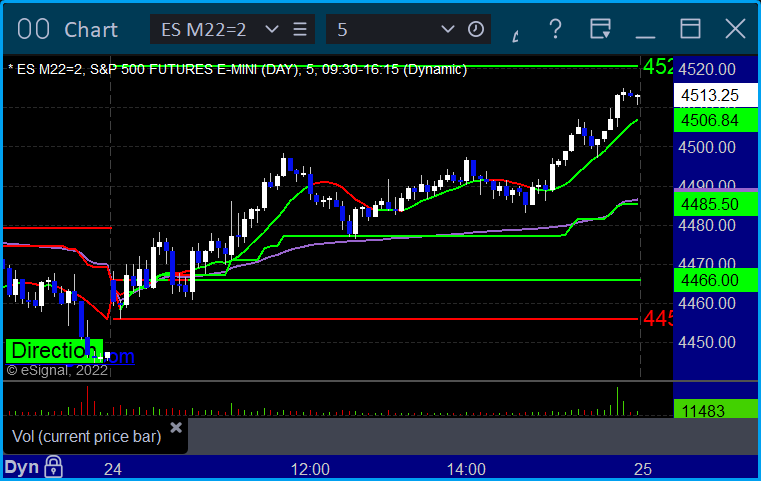Click the ES M22=2 symbol field
Image resolution: width=761 pixels, height=481 pixels.
(232, 29)
